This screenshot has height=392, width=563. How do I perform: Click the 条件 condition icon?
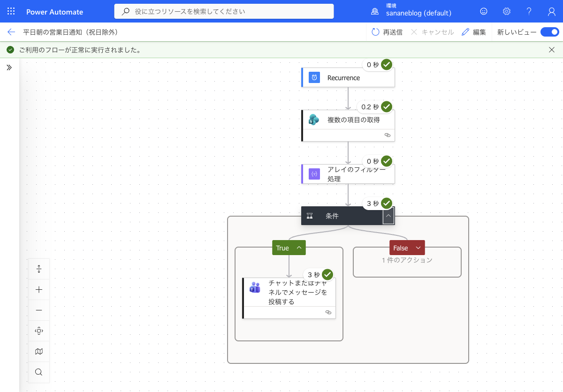pos(310,216)
